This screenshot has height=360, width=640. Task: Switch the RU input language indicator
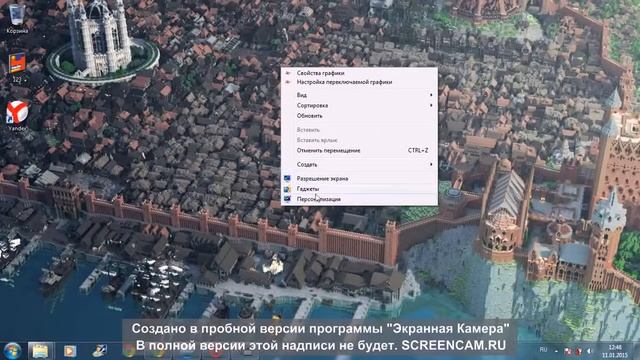click(x=543, y=350)
